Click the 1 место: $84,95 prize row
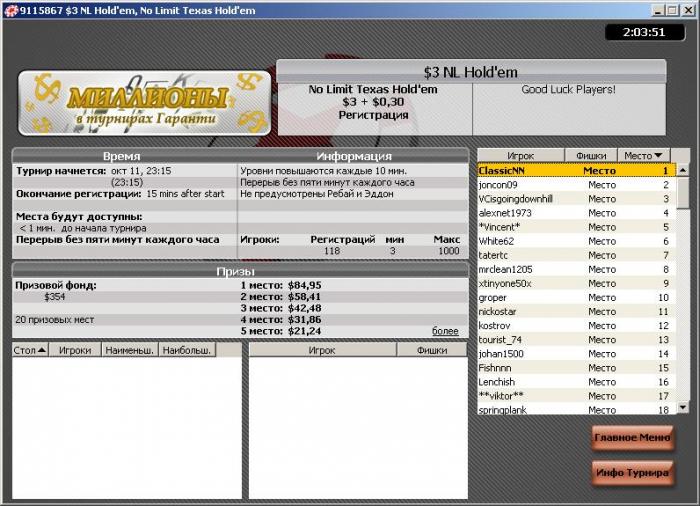Image resolution: width=700 pixels, height=506 pixels. coord(280,285)
